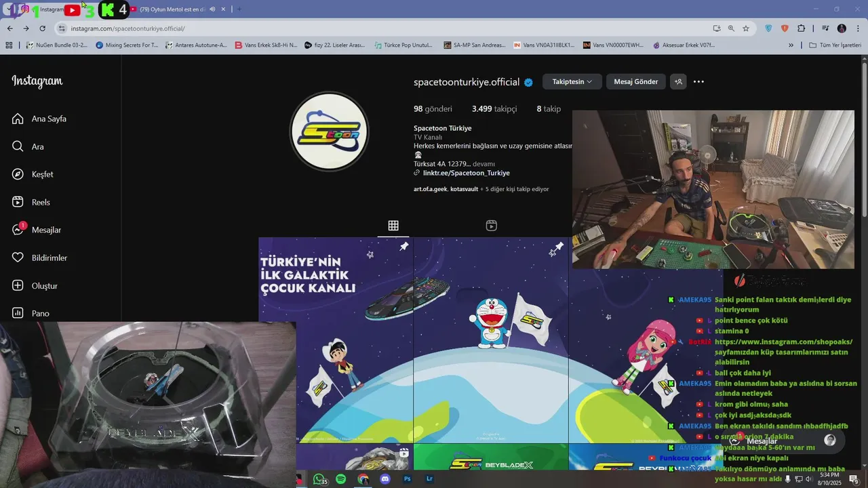Open the Brave shield extension icon
868x488 pixels.
(785, 28)
